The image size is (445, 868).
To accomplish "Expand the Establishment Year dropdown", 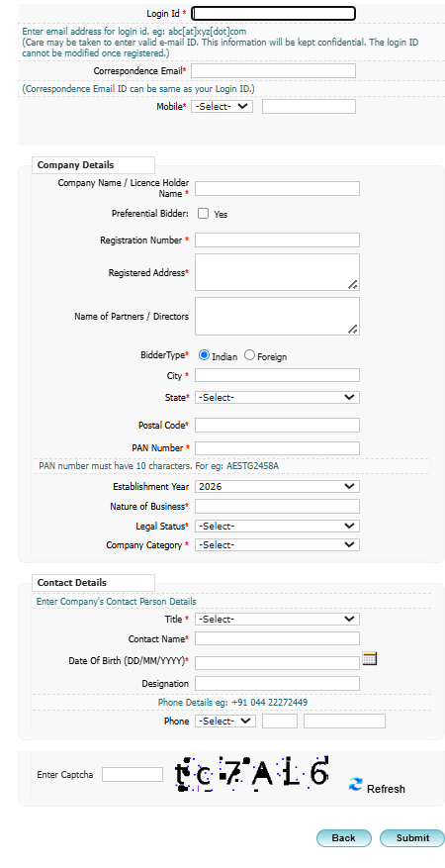I will tap(277, 487).
